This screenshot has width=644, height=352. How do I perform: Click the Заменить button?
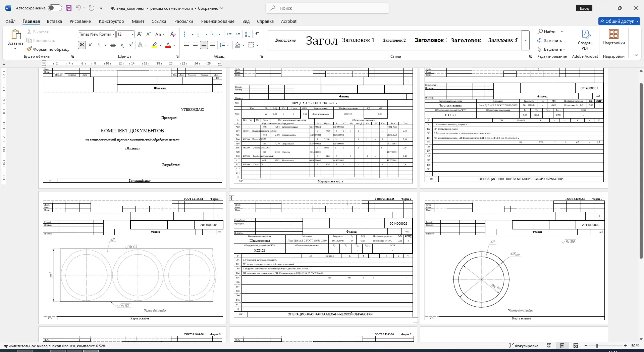tap(549, 41)
